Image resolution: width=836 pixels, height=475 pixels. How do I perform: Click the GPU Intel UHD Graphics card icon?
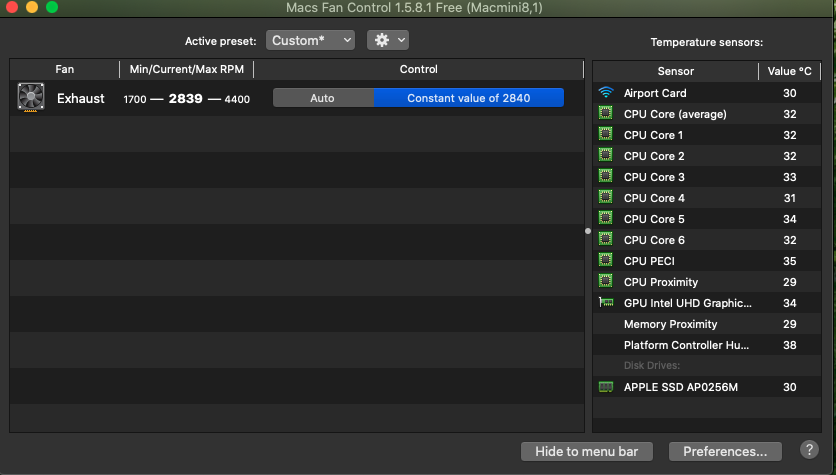coord(606,302)
